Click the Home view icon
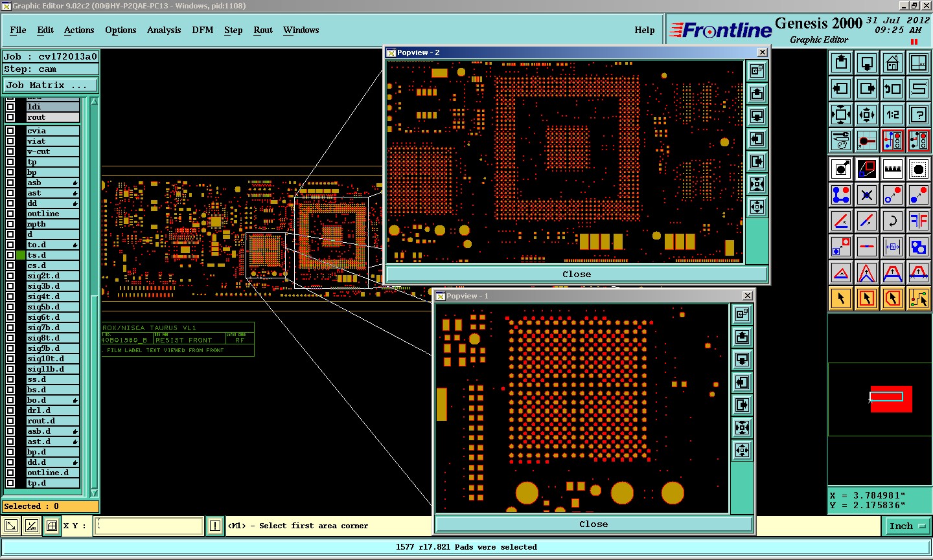 click(893, 63)
